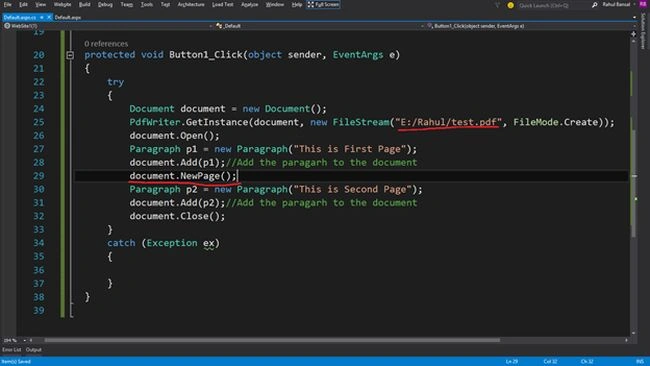Close the Default.aspx.cs tab
Viewport: 650px width, 366px height.
point(49,17)
